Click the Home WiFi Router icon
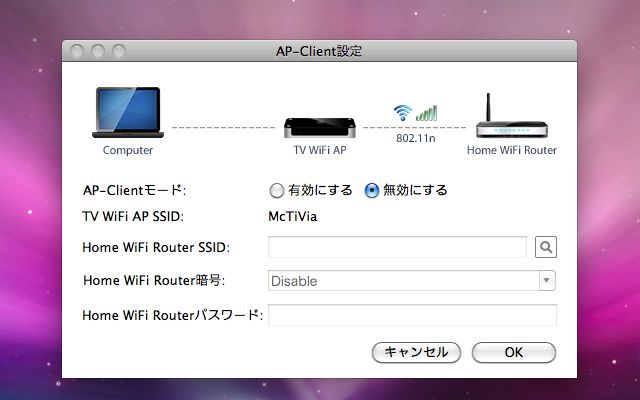Image resolution: width=640 pixels, height=400 pixels. (x=512, y=116)
